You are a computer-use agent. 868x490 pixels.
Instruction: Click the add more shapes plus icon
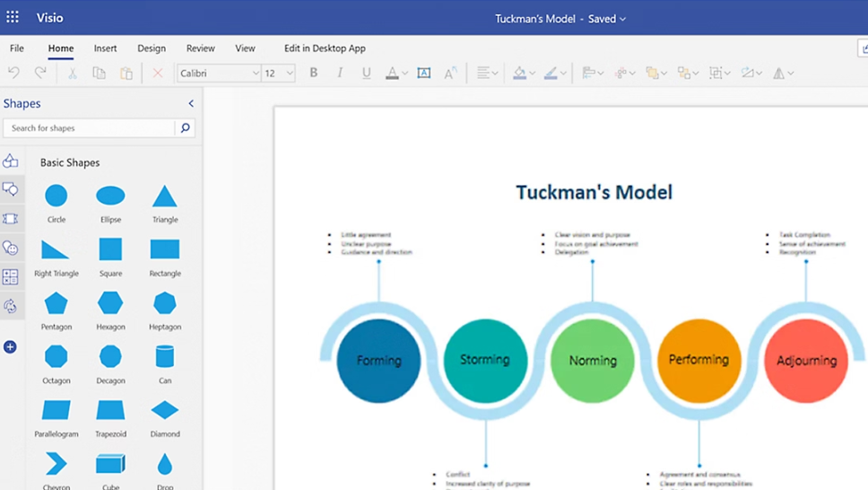coord(10,347)
